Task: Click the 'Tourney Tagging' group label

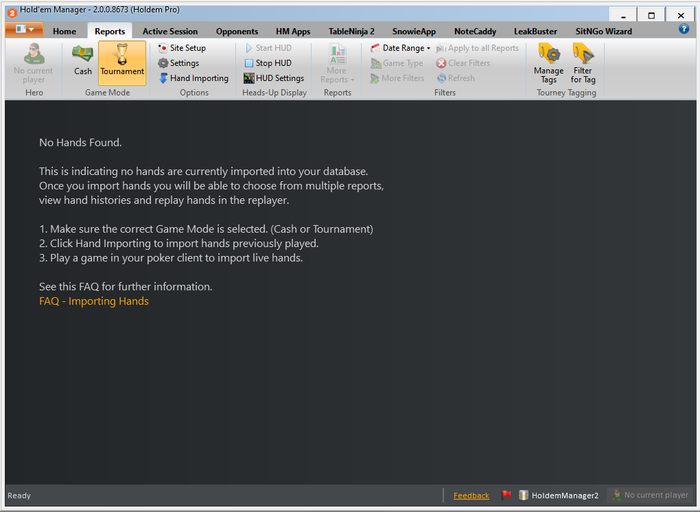Action: (566, 92)
